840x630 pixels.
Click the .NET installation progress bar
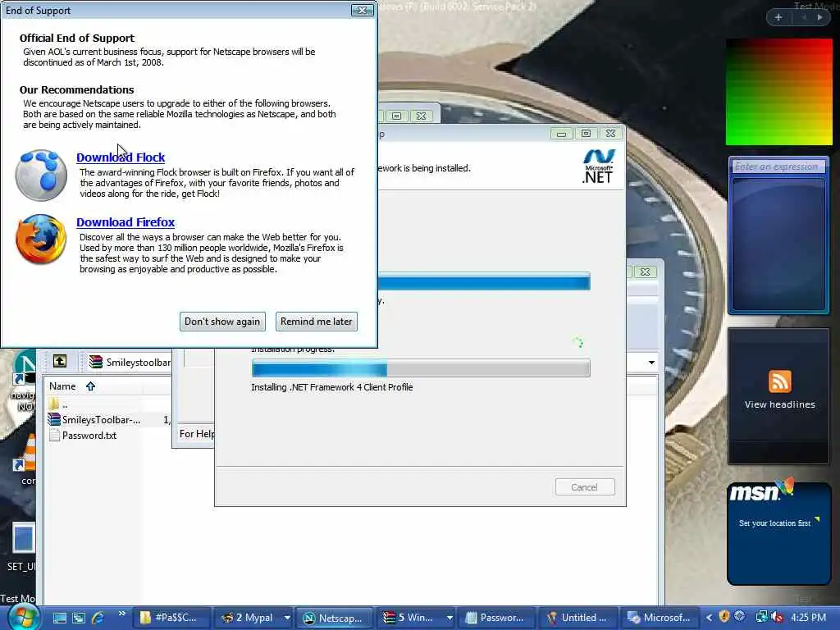421,368
